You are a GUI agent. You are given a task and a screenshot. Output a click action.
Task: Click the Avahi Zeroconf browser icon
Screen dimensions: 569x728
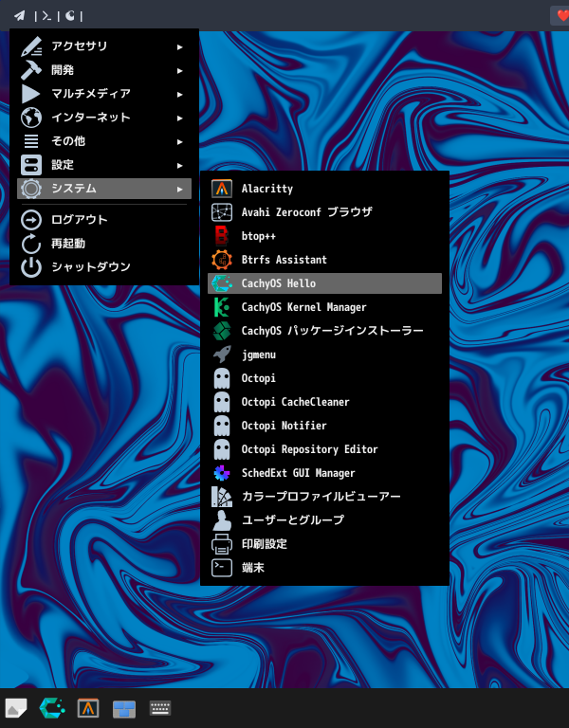[x=222, y=212]
